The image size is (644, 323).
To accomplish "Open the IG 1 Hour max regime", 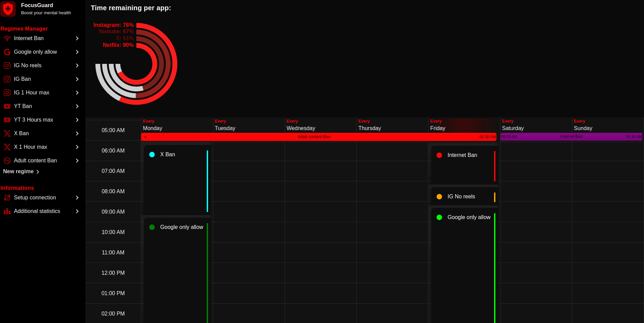I will tap(32, 93).
